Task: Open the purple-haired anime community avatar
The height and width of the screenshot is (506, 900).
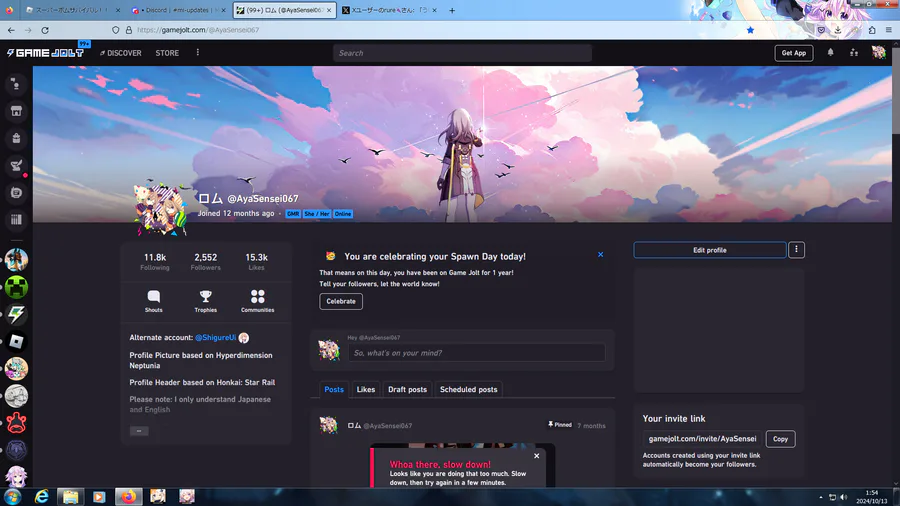Action: point(16,476)
